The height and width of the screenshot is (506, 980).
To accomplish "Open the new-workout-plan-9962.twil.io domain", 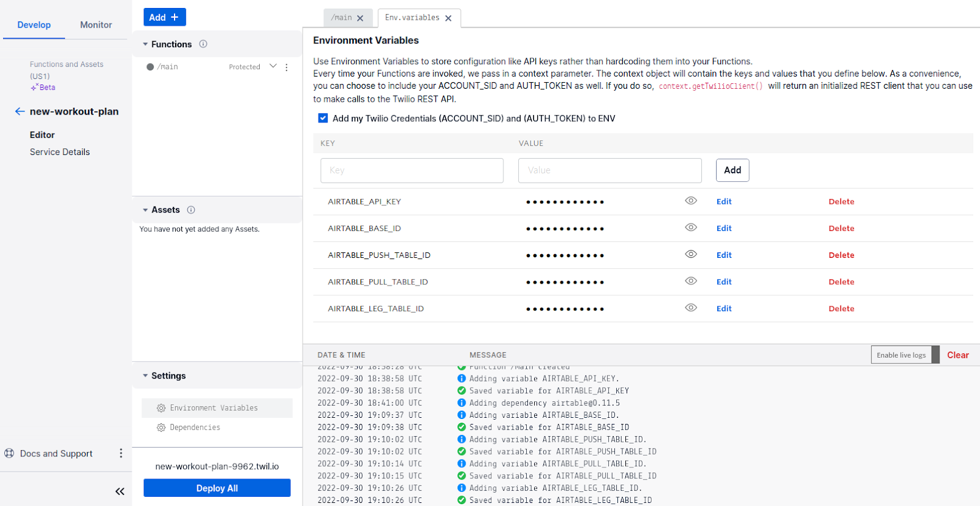I will tap(217, 466).
